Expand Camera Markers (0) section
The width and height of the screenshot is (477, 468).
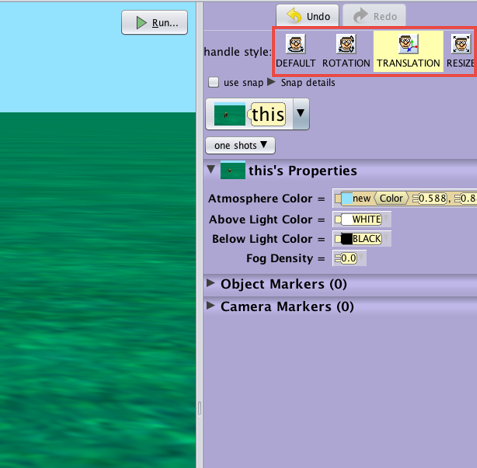coord(210,306)
